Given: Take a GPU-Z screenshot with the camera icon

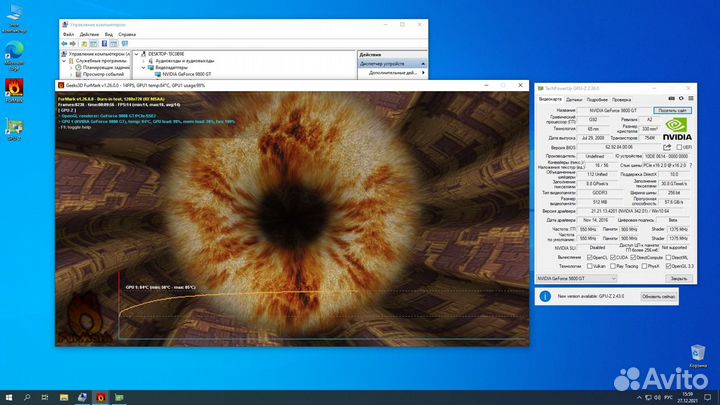Looking at the screenshot, I should click(671, 98).
